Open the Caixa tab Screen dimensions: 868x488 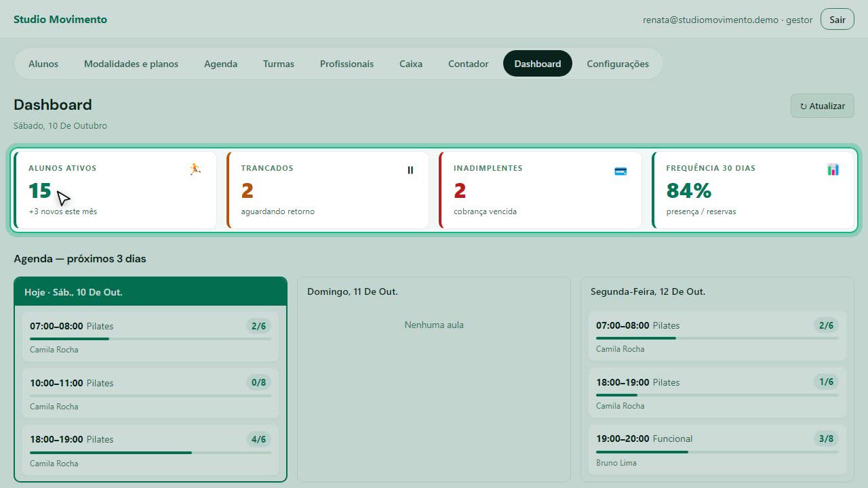point(411,64)
